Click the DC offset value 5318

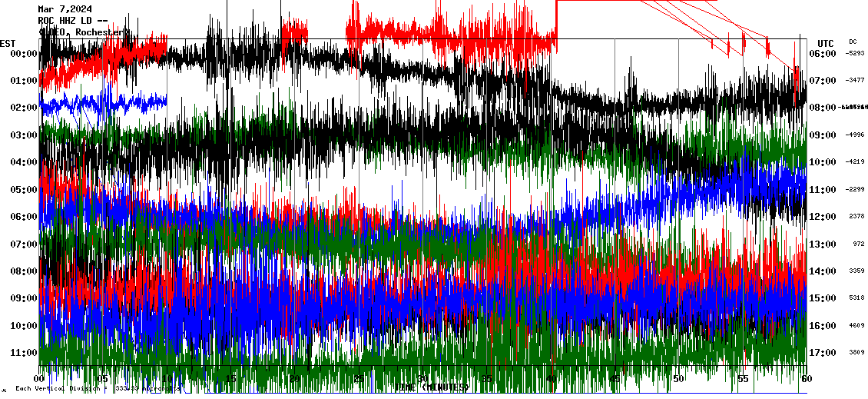857,298
